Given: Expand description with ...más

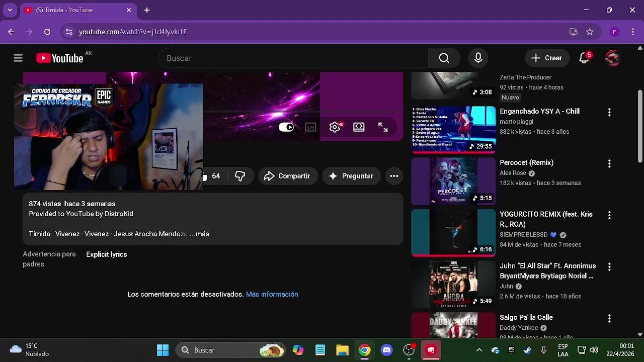Looking at the screenshot, I should pos(200,234).
